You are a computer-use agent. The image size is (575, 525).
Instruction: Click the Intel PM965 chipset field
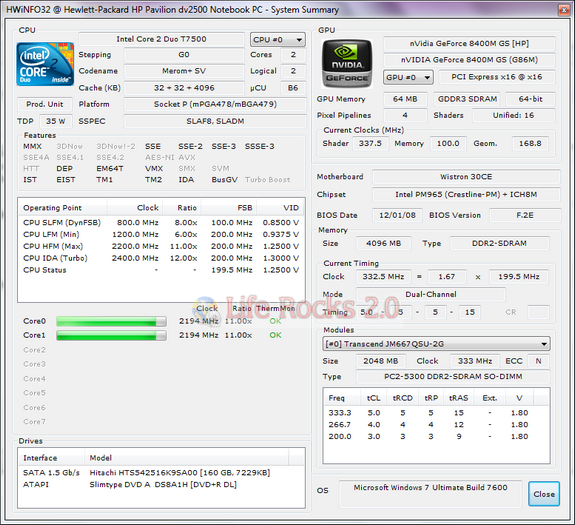tap(466, 194)
